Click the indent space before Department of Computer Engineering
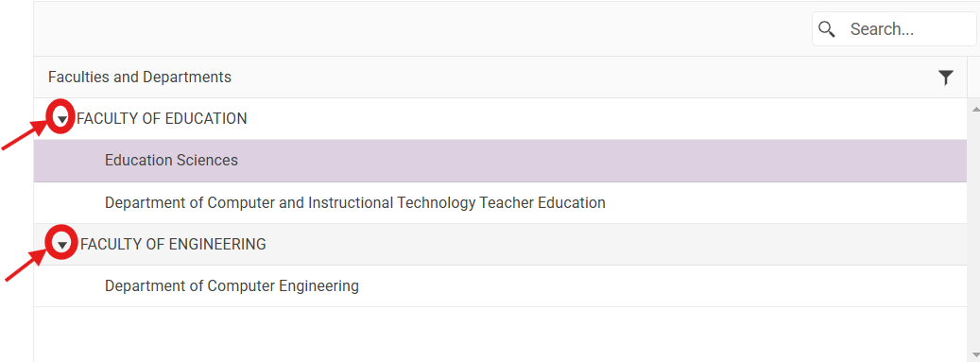This screenshot has width=980, height=362. point(69,286)
